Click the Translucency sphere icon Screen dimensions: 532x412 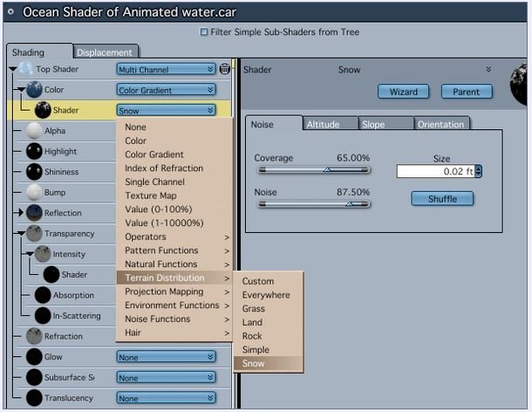(x=34, y=398)
